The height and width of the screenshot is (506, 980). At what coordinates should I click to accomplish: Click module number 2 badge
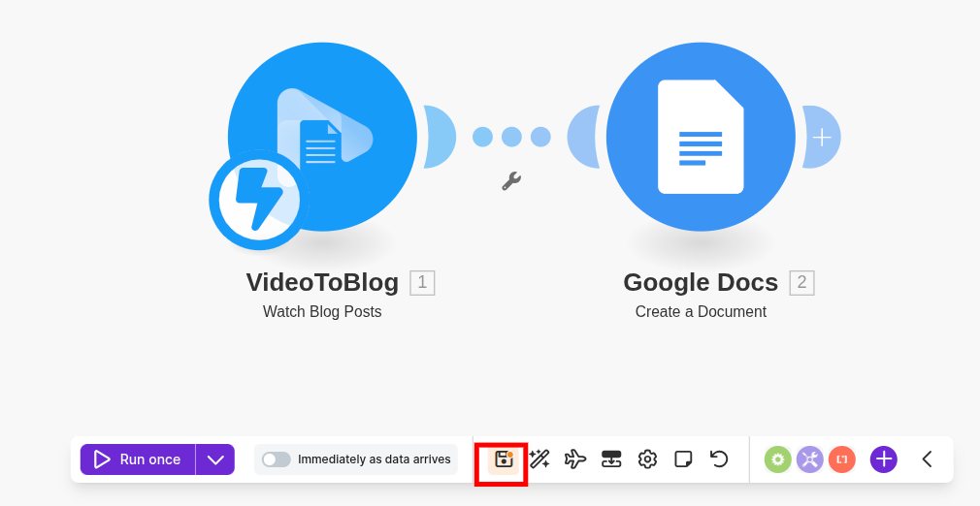click(x=801, y=282)
